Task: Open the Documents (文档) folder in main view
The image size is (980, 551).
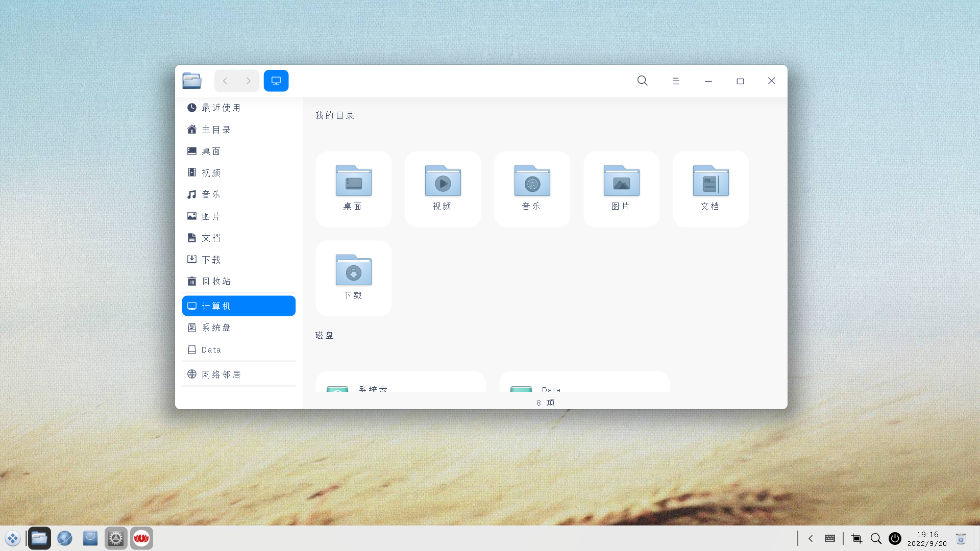Action: click(x=710, y=189)
